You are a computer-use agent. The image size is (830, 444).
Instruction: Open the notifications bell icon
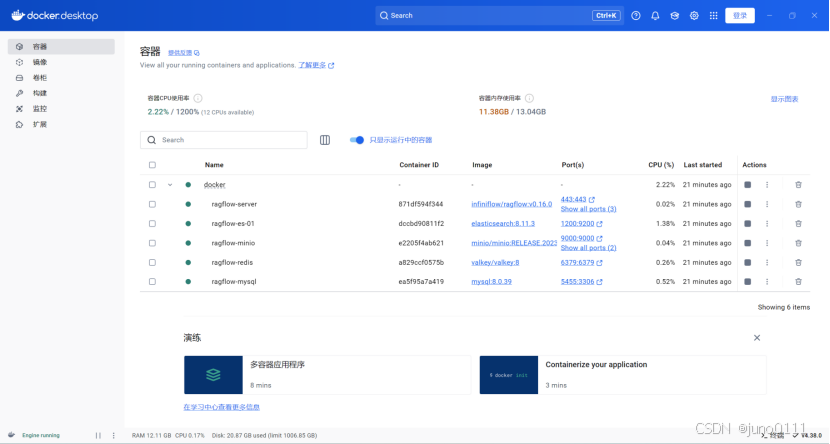point(655,16)
